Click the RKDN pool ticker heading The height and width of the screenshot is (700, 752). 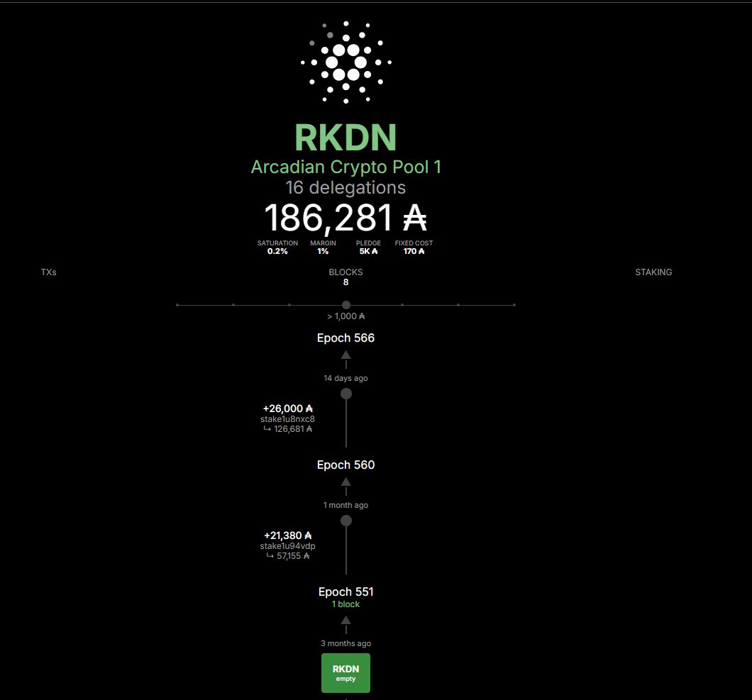(x=345, y=138)
